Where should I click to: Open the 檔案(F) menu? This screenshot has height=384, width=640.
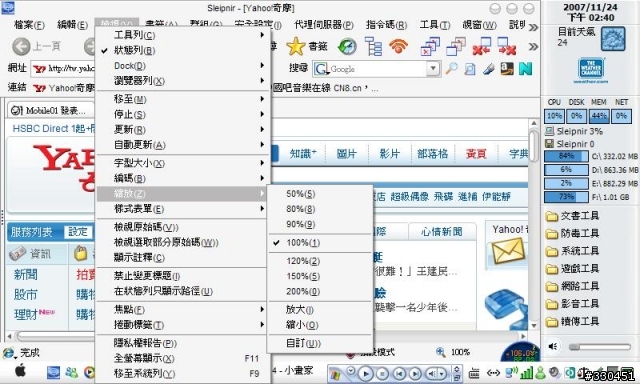tap(29, 25)
